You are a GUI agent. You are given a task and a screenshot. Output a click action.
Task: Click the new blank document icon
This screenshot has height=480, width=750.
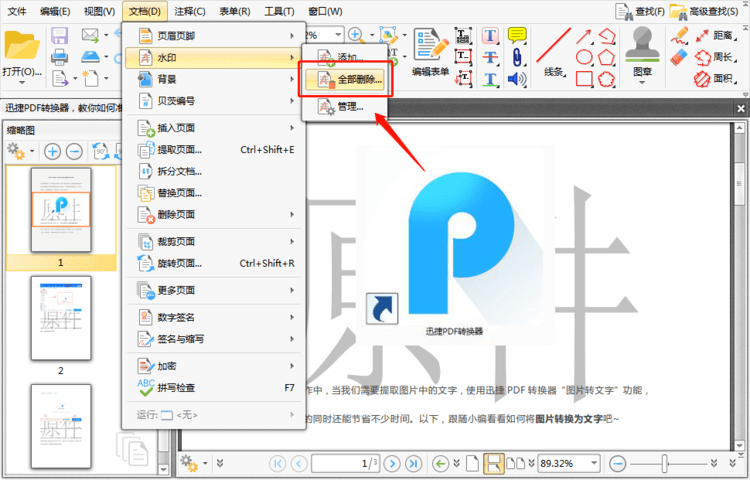click(90, 78)
